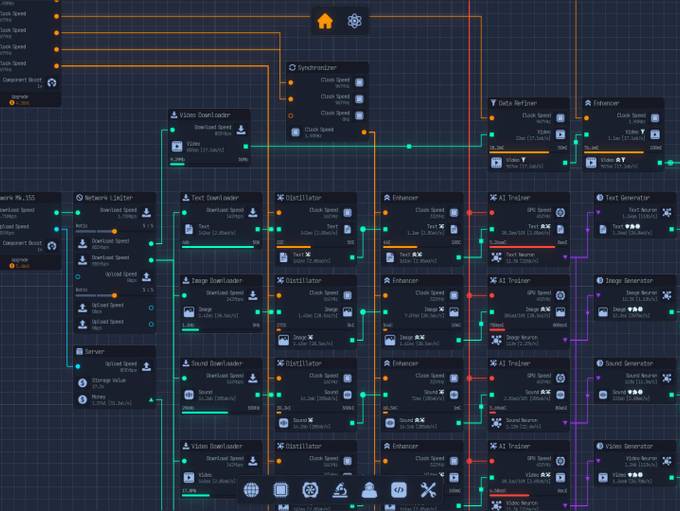Click Upgrade on the Network node beside Limiter
The image size is (680, 511).
(x=20, y=263)
